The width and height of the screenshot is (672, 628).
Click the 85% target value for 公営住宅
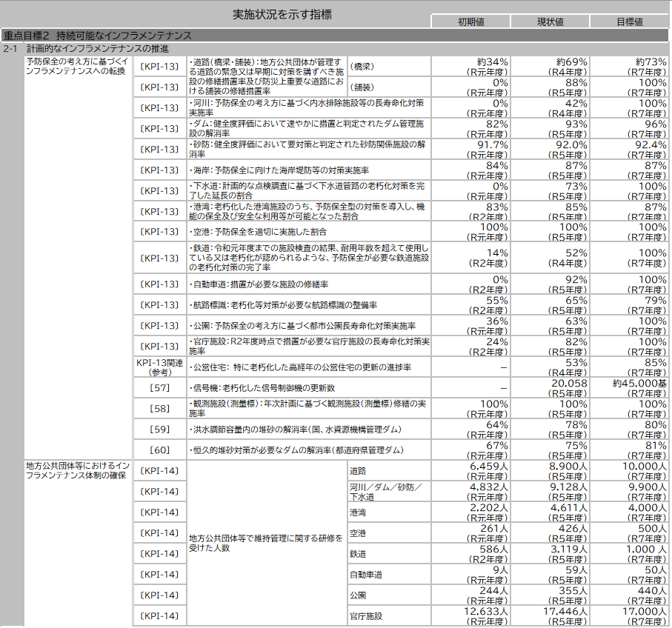629,367
